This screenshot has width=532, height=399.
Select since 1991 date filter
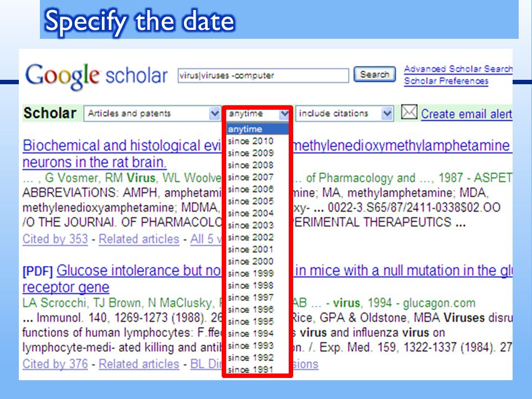tap(258, 370)
